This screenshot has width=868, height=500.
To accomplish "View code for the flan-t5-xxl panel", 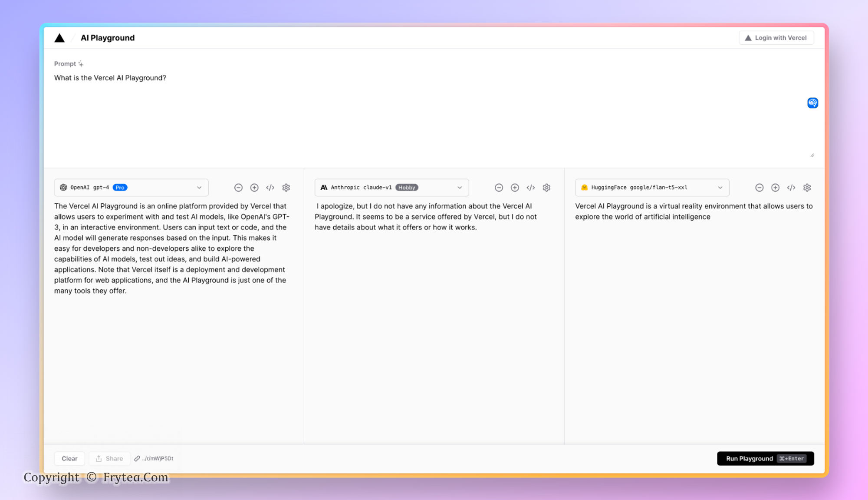I will [x=791, y=188].
